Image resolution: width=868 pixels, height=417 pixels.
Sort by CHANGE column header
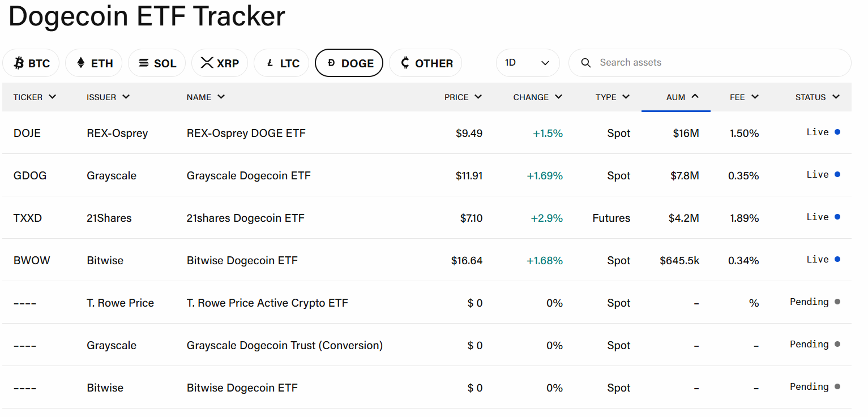538,97
